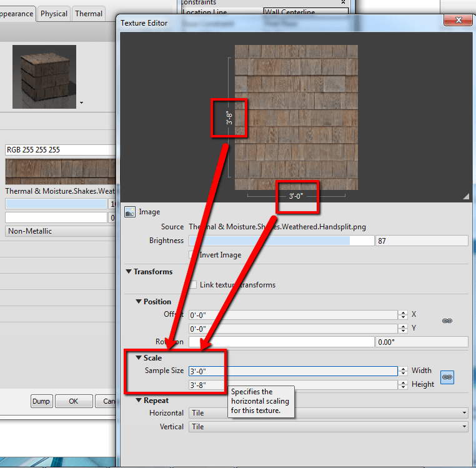The height and width of the screenshot is (468, 476).
Task: Toggle Position offset link icon
Action: point(447,321)
